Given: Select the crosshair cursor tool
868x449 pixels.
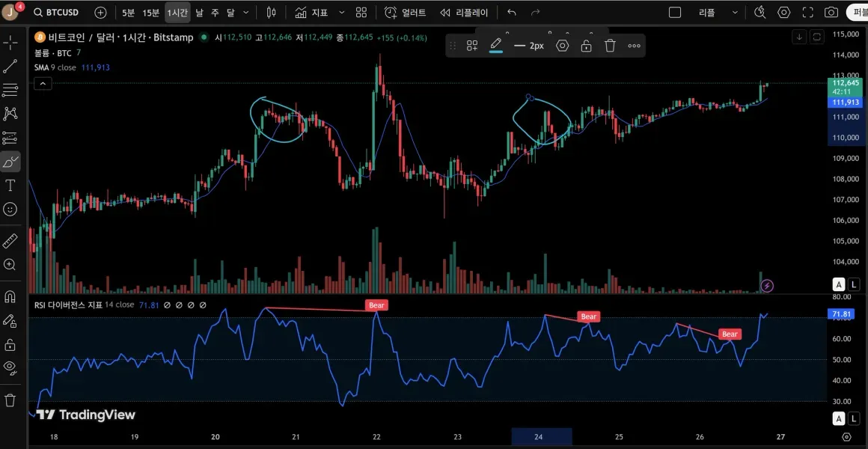Looking at the screenshot, I should click(10, 42).
